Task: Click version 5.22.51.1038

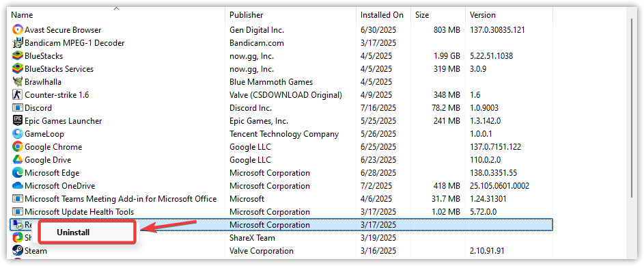Action: click(491, 56)
